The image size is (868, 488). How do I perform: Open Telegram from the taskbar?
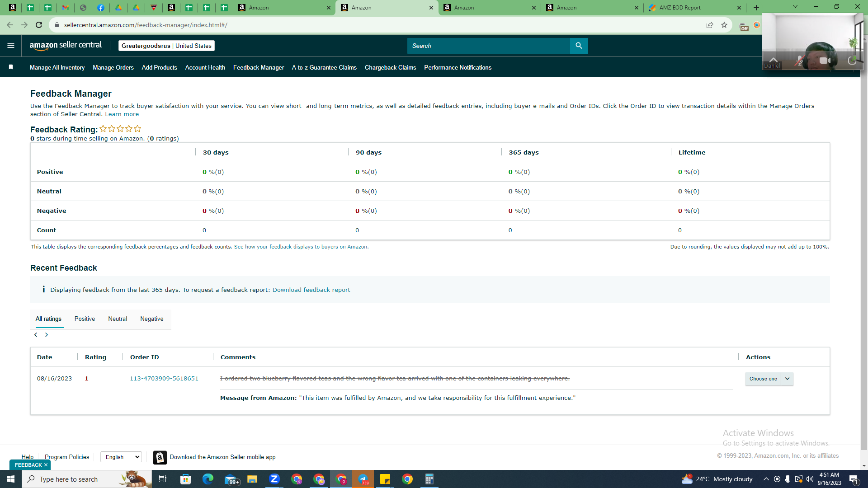[363, 479]
